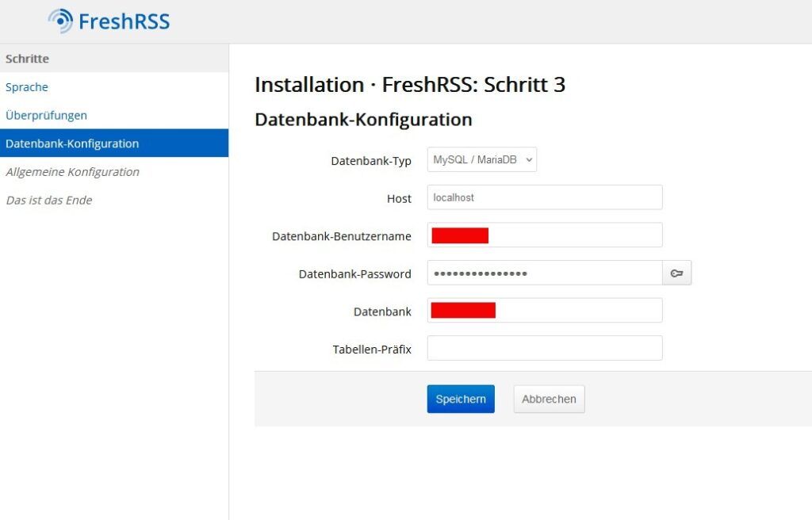Open the Datenbank-Typ dropdown
Viewport: 812px width, 520px height.
[481, 159]
